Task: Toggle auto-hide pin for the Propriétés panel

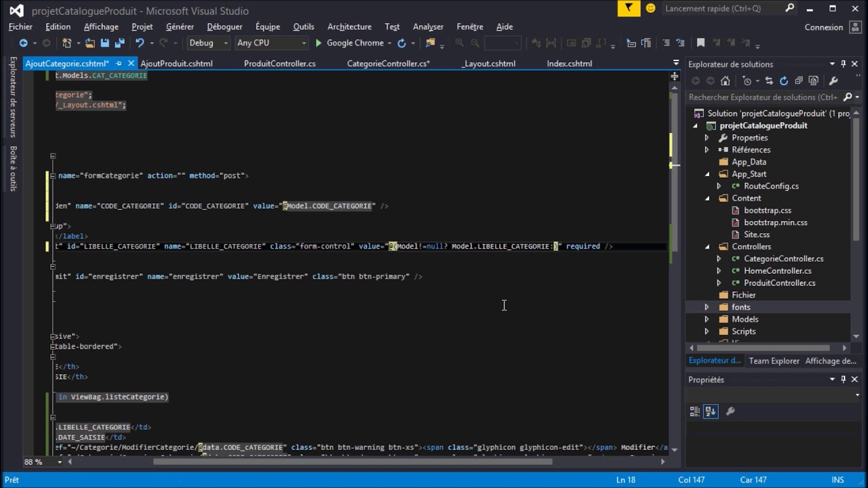Action: click(844, 380)
